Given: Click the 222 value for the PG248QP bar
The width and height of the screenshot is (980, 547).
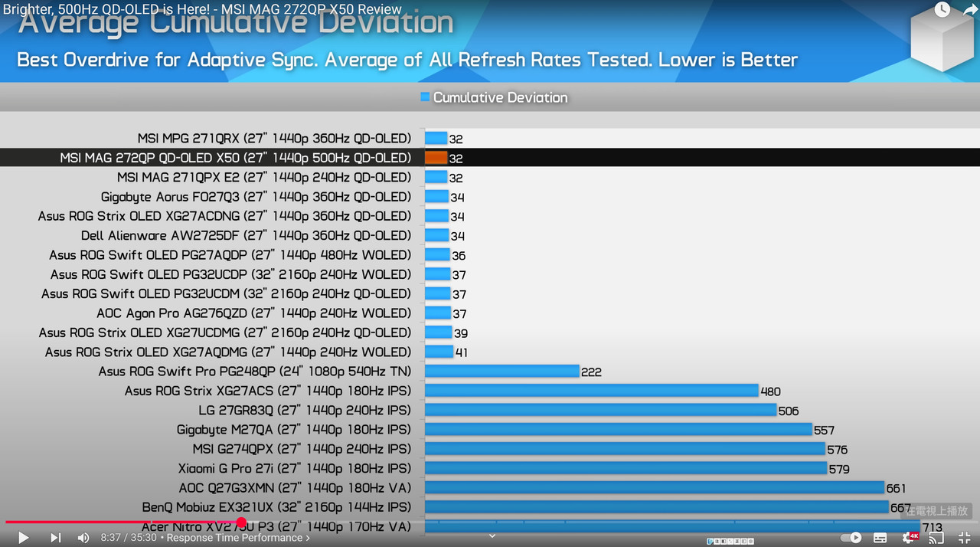Looking at the screenshot, I should pos(591,372).
